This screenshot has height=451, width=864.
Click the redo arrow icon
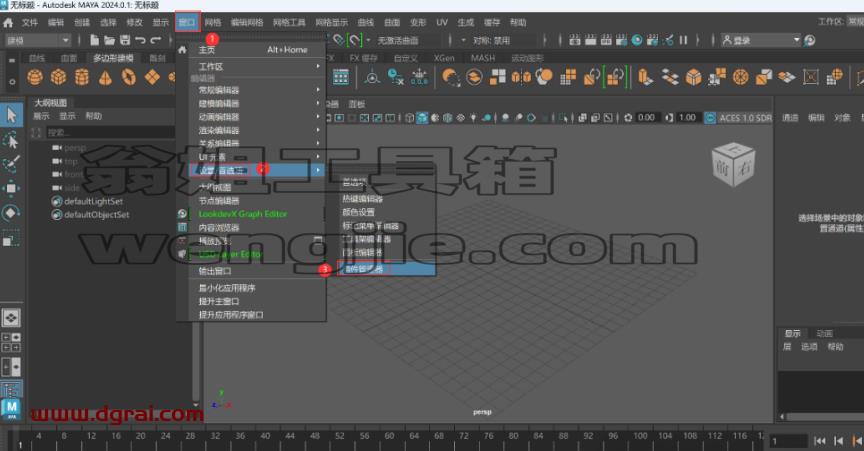tap(156, 40)
